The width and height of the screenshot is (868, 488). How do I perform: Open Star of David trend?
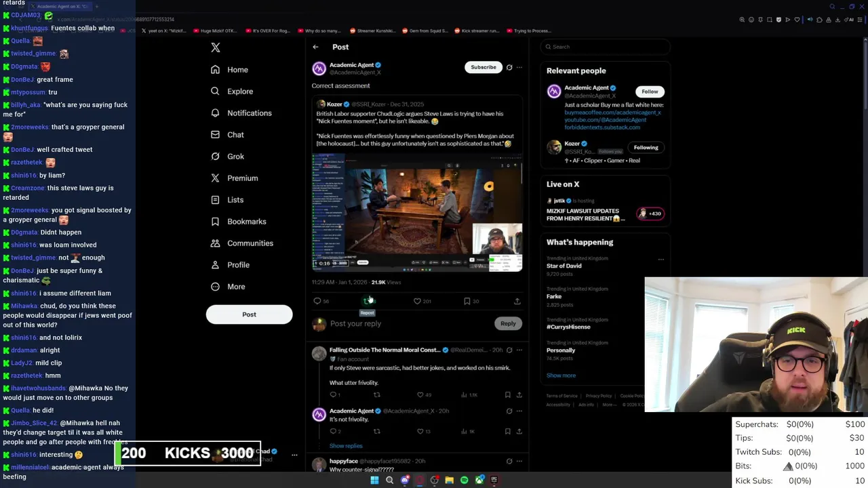[x=564, y=266]
